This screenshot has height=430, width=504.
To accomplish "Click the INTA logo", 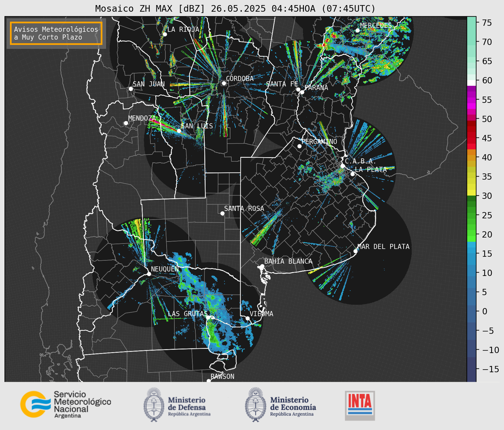I will [360, 405].
